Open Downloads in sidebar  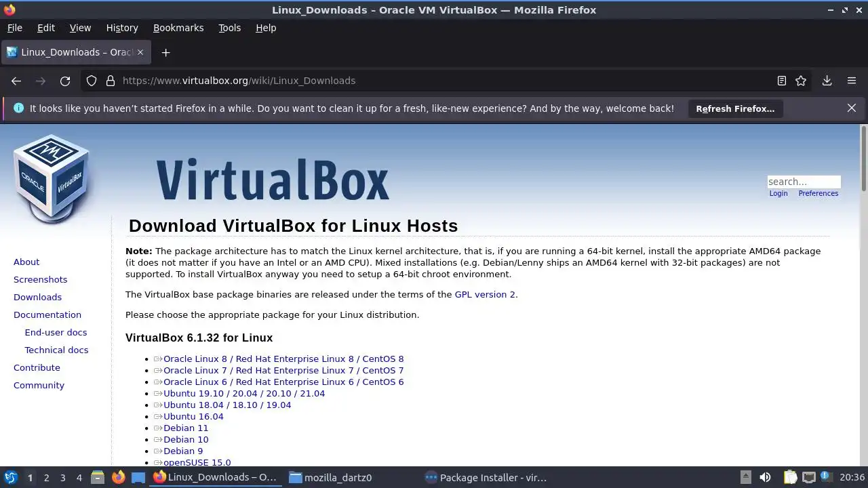click(x=37, y=297)
